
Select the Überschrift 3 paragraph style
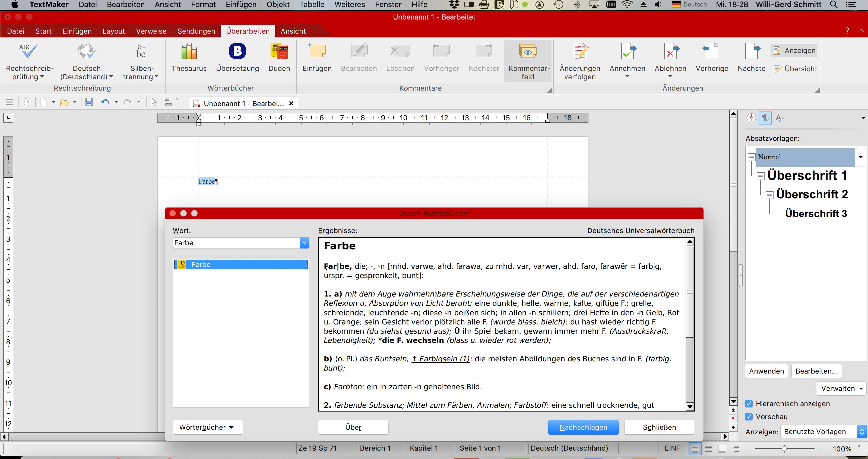[816, 213]
